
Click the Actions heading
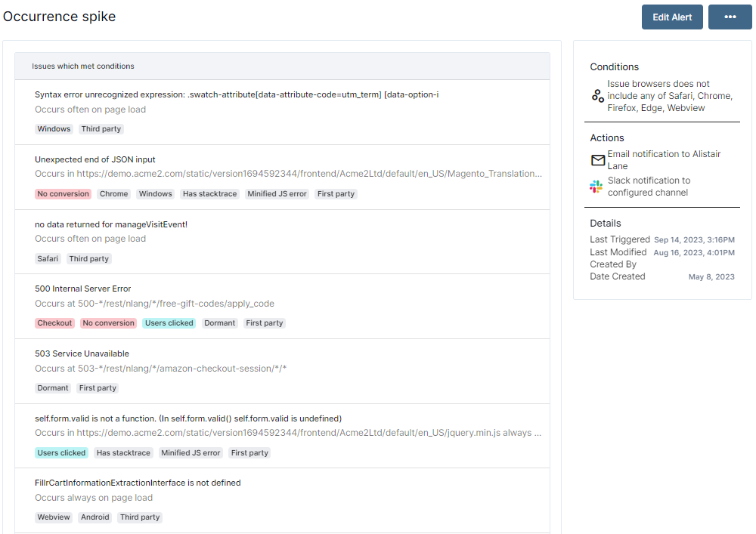tap(607, 137)
